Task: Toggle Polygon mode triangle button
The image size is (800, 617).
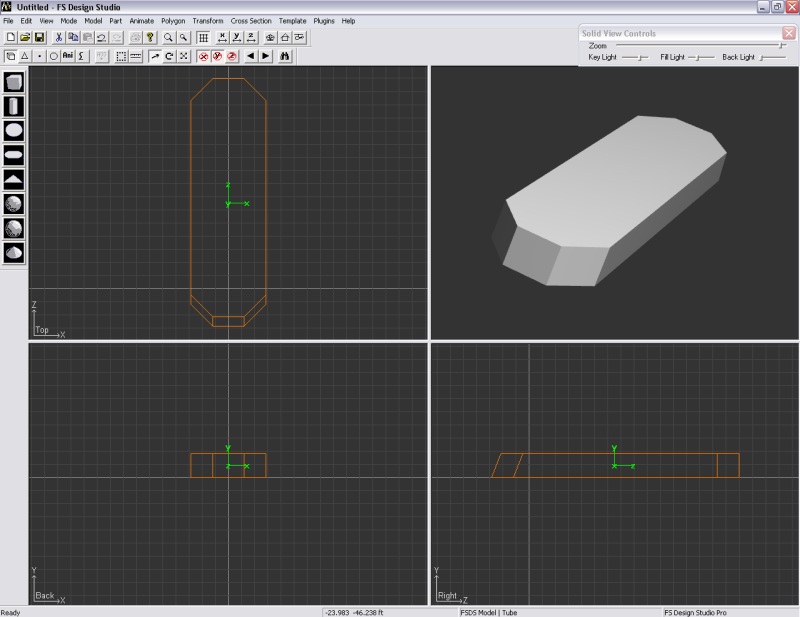Action: (25, 56)
